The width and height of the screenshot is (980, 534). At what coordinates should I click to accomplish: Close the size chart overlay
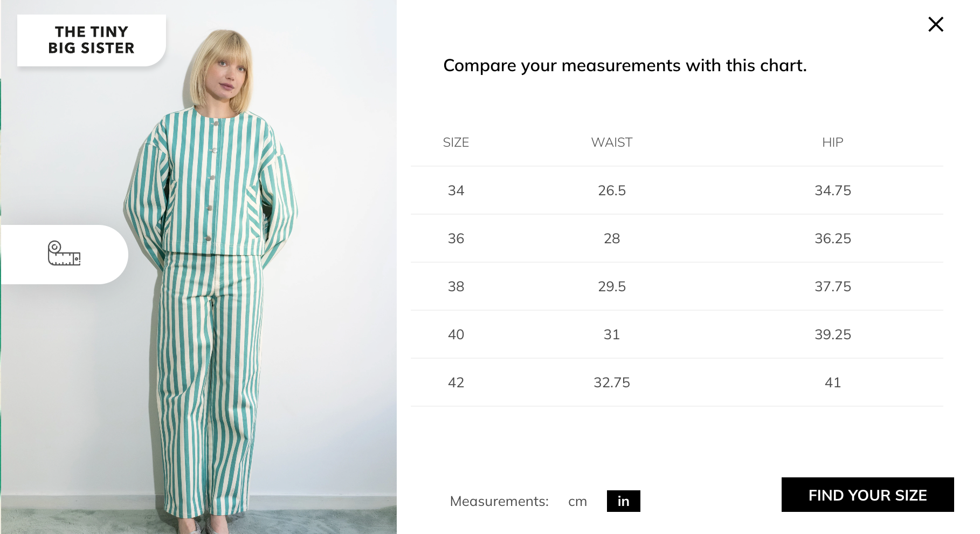click(936, 24)
